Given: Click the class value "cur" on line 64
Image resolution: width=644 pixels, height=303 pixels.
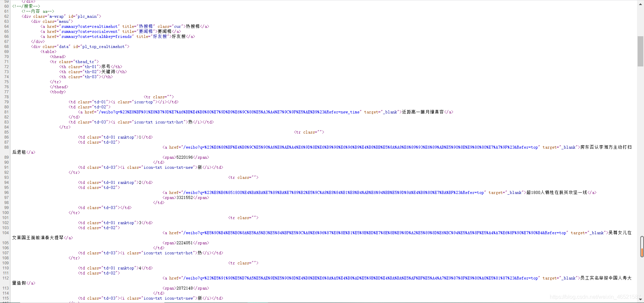Looking at the screenshot, I should [177, 27].
